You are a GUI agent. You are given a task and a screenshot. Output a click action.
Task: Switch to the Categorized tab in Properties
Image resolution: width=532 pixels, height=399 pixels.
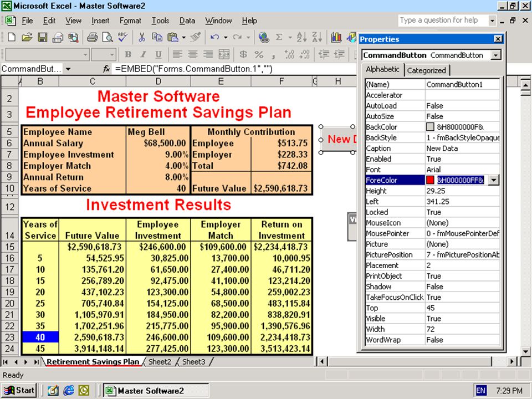(x=427, y=70)
